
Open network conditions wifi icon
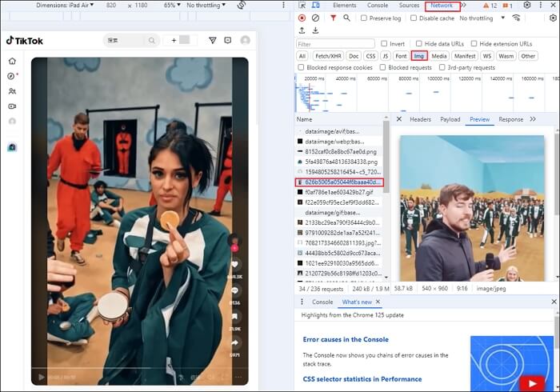[516, 18]
